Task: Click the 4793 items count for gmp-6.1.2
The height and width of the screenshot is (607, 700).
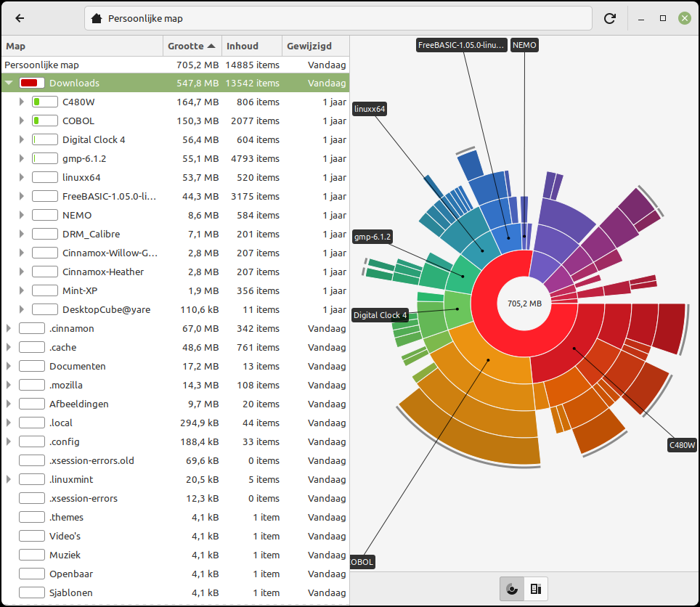Action: (x=255, y=158)
